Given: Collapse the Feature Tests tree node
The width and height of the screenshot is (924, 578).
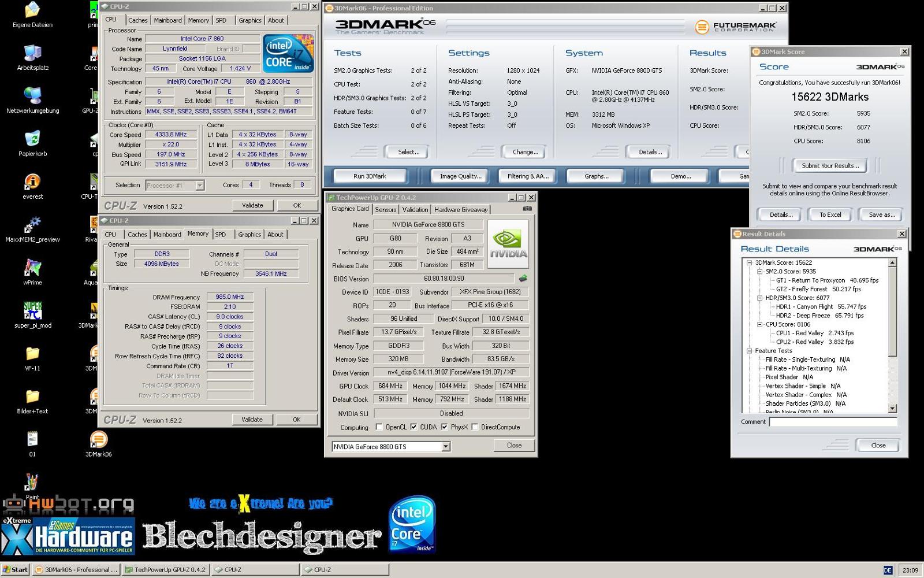Looking at the screenshot, I should click(x=749, y=351).
